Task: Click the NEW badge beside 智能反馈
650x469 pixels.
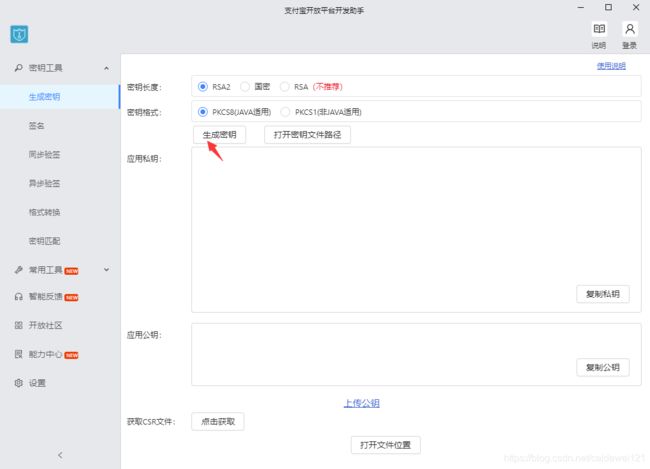Action: click(72, 298)
